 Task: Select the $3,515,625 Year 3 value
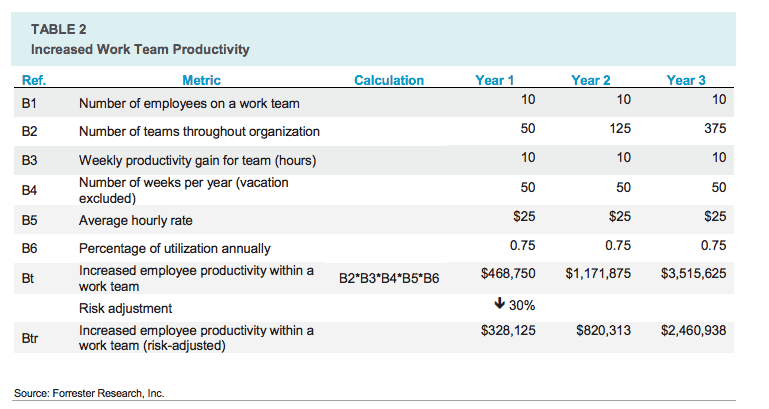click(x=693, y=272)
